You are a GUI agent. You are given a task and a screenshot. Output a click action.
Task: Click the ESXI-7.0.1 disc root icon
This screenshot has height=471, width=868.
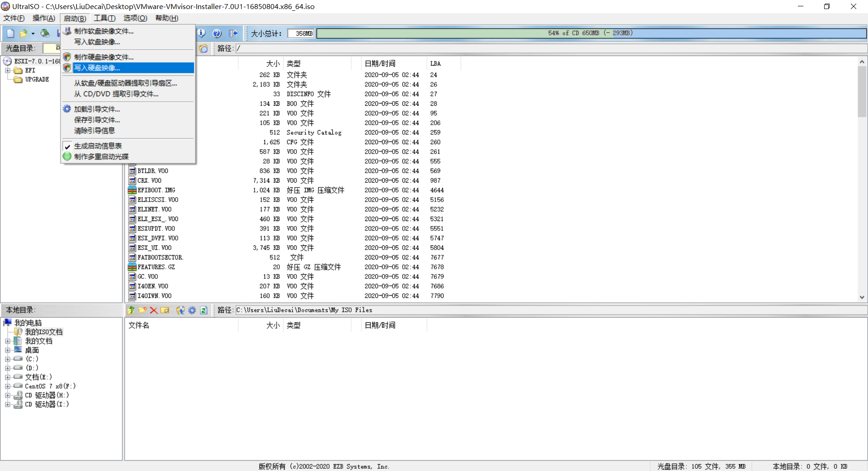[7, 61]
